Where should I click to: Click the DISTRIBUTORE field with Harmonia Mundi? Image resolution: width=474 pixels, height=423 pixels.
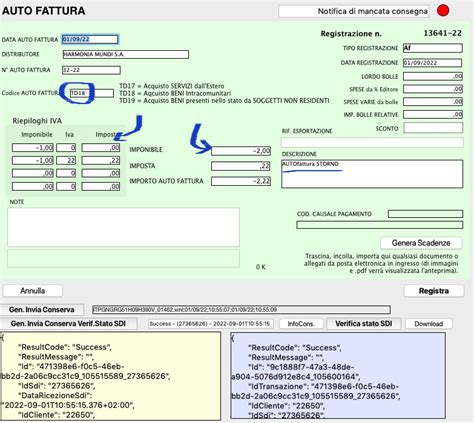pos(126,54)
